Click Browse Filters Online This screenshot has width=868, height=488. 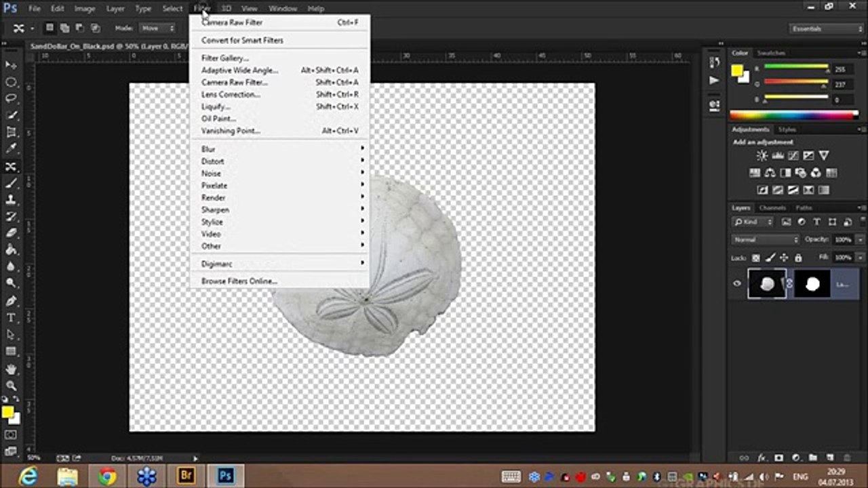point(239,281)
